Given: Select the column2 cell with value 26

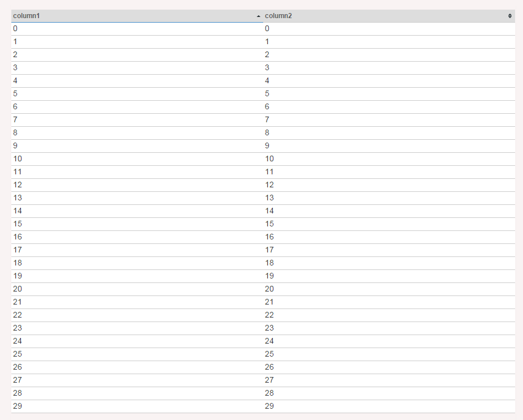Looking at the screenshot, I should [389, 367].
